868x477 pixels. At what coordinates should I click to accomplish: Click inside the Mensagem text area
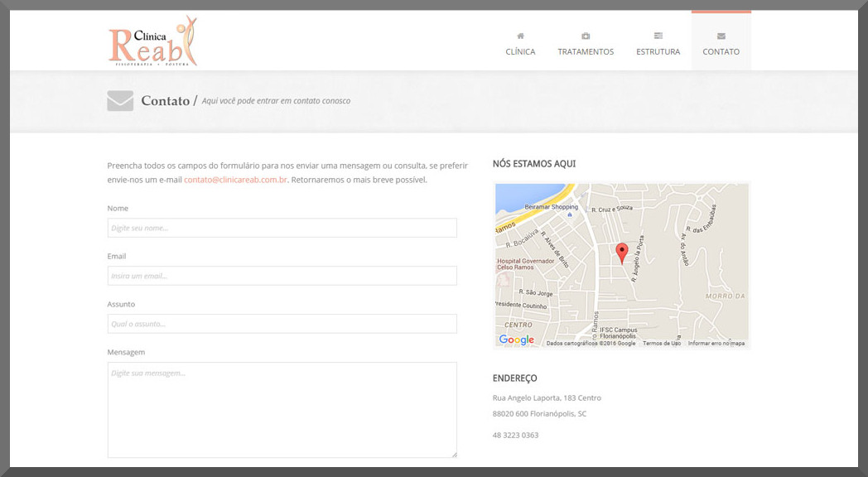[x=282, y=410]
